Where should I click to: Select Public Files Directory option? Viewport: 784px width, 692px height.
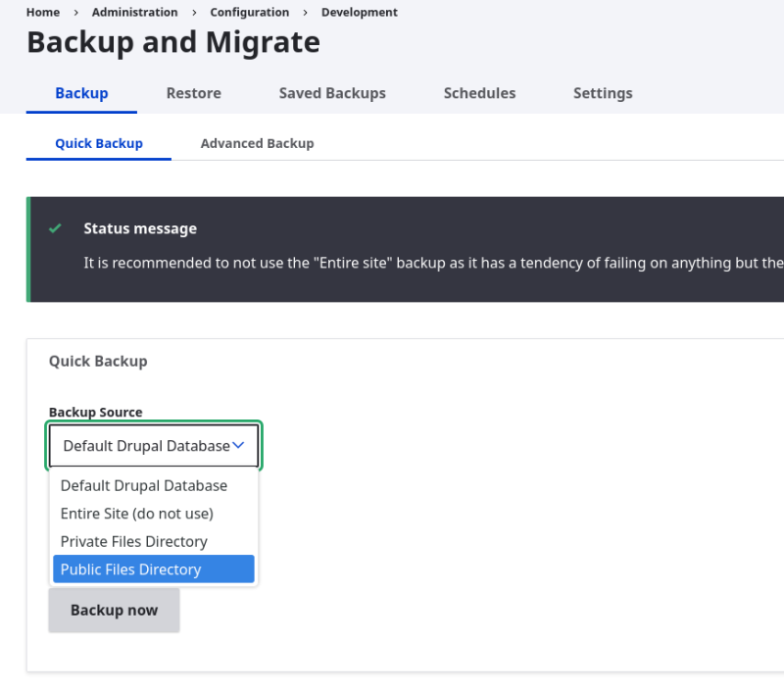(154, 569)
